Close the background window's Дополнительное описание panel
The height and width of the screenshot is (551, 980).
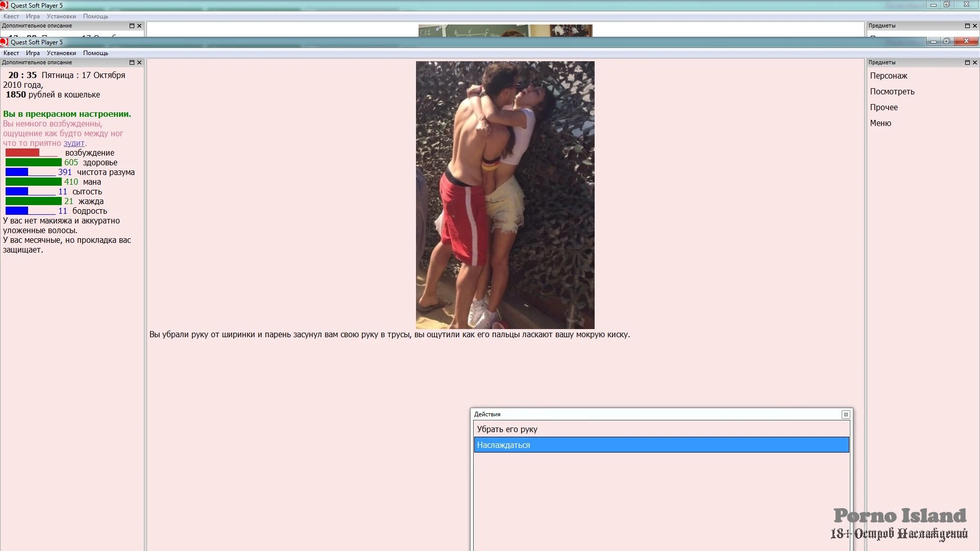click(x=139, y=26)
